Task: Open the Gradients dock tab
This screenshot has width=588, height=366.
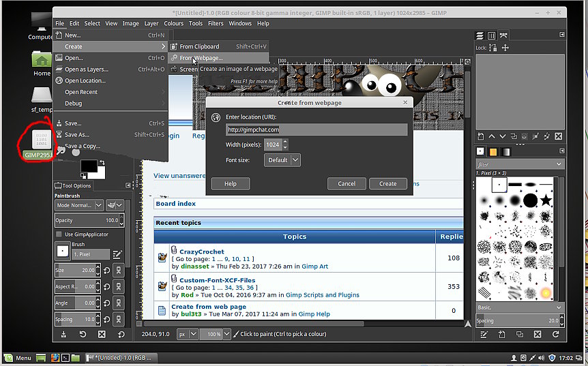Action: pos(506,152)
